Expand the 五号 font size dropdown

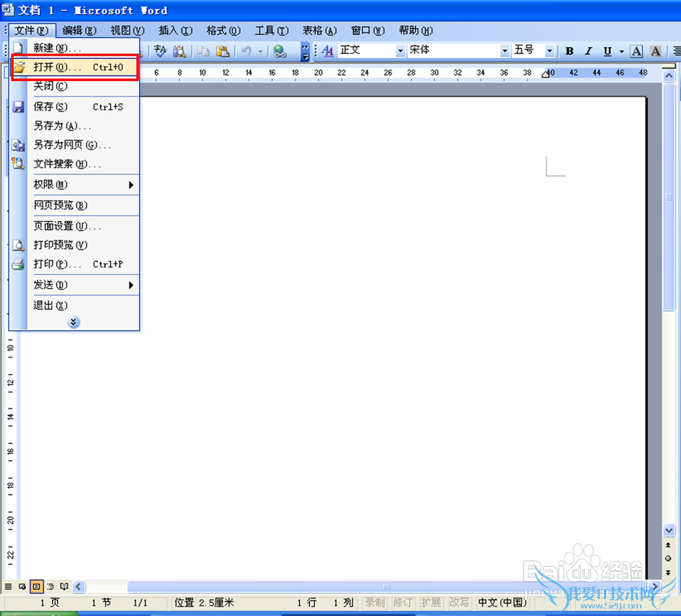(x=550, y=51)
